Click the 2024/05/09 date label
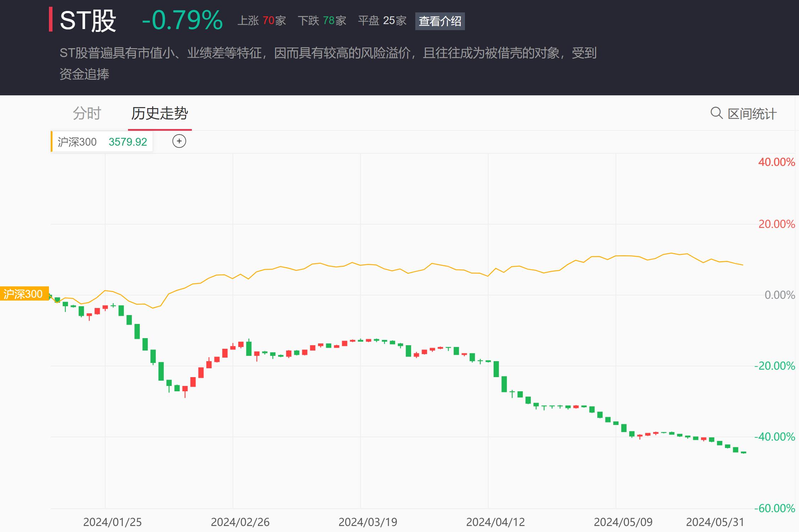 (623, 522)
